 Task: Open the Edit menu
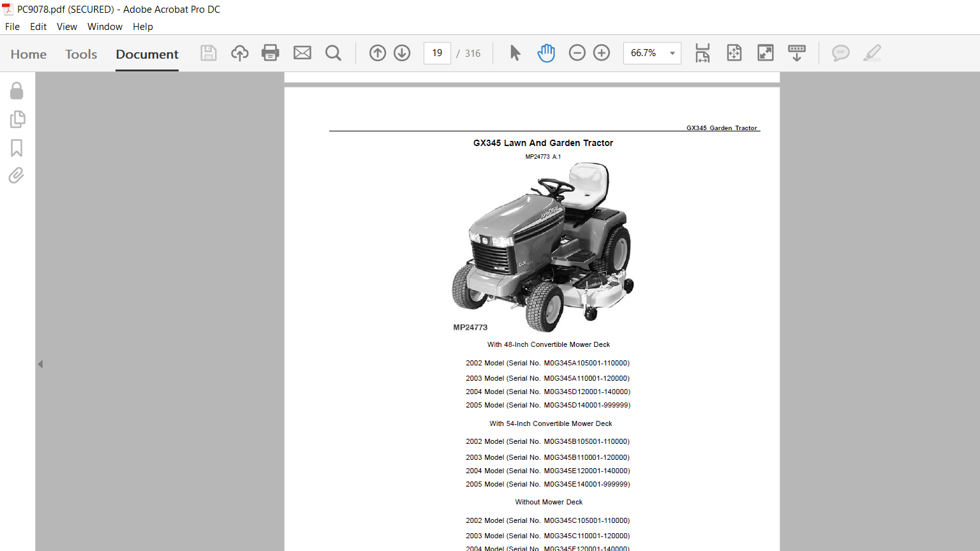coord(38,27)
